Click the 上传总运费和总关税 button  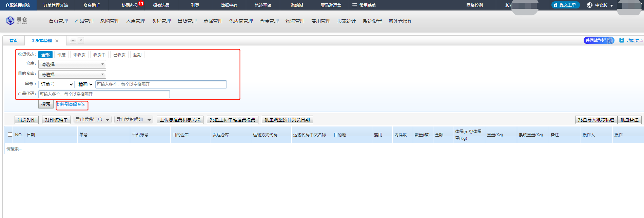tap(180, 120)
